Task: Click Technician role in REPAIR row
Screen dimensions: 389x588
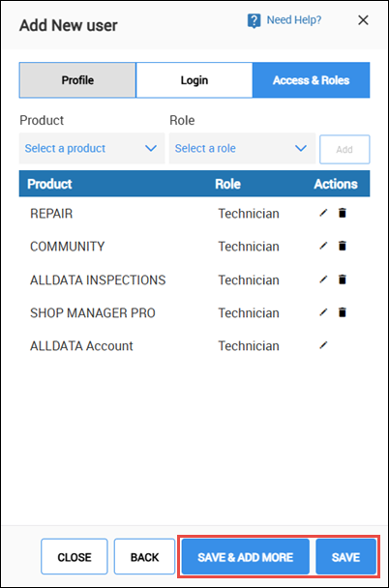Action: pos(249,214)
